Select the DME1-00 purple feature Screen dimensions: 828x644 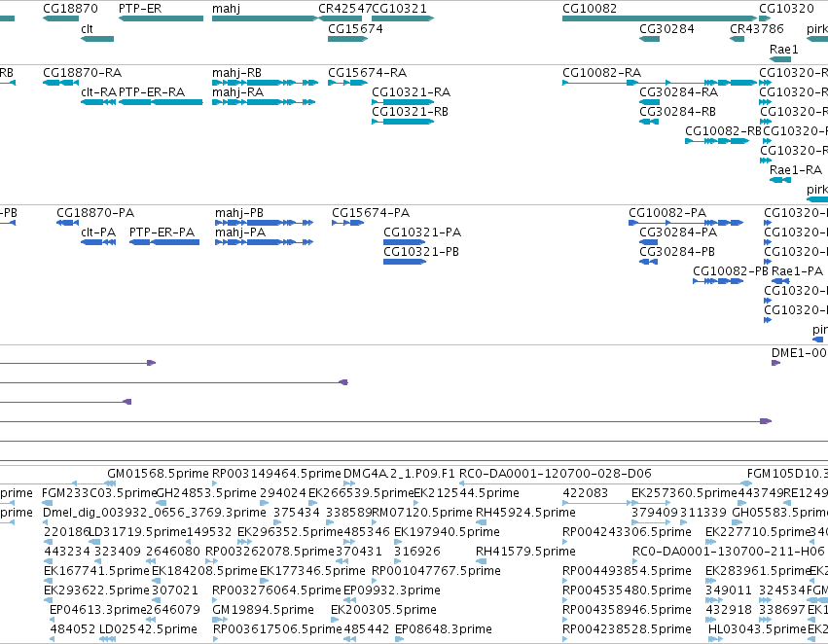pyautogui.click(x=775, y=363)
